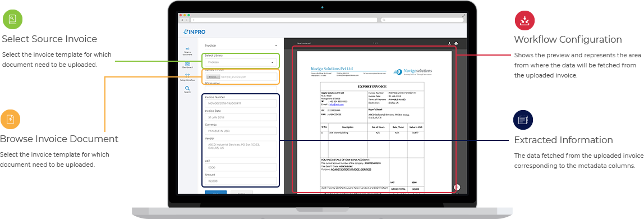The height and width of the screenshot is (219, 644).
Task: Click the Currency field
Action: (x=241, y=131)
